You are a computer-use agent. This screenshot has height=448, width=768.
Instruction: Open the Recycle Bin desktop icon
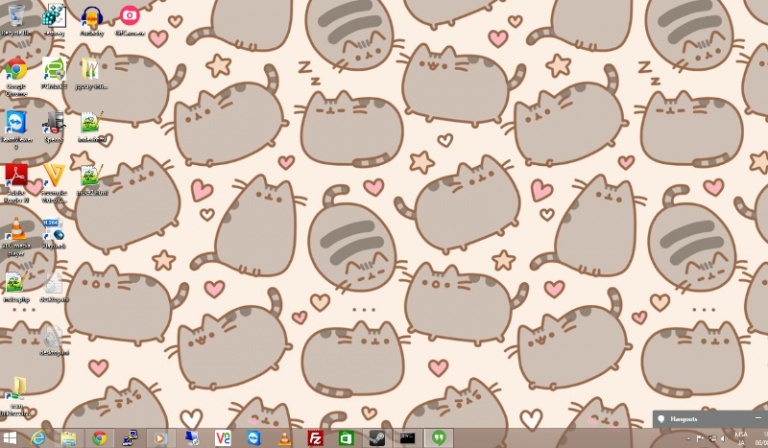point(16,18)
